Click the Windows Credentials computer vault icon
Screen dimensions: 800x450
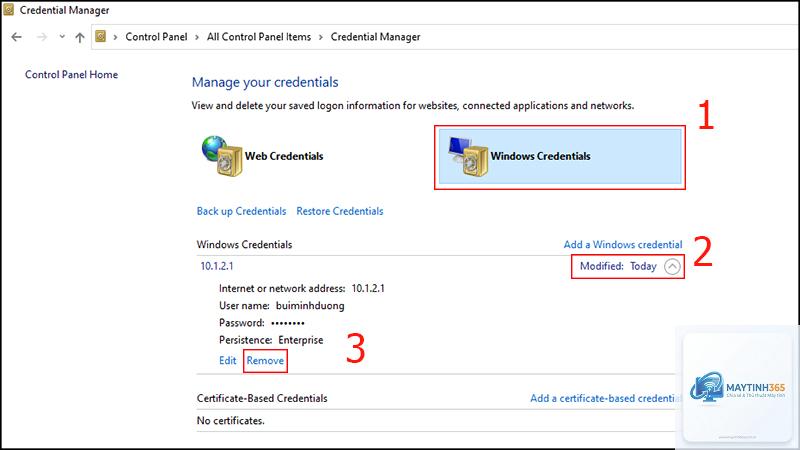point(468,156)
